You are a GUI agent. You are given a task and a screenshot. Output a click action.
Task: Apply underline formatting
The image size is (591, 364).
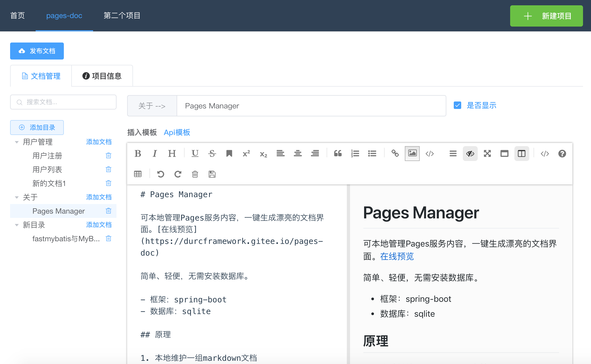195,153
